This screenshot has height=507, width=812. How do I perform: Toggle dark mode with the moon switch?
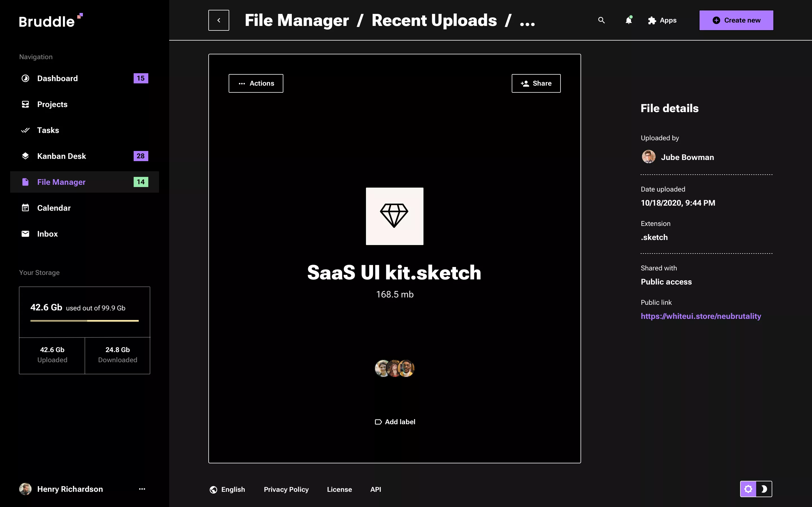[764, 489]
